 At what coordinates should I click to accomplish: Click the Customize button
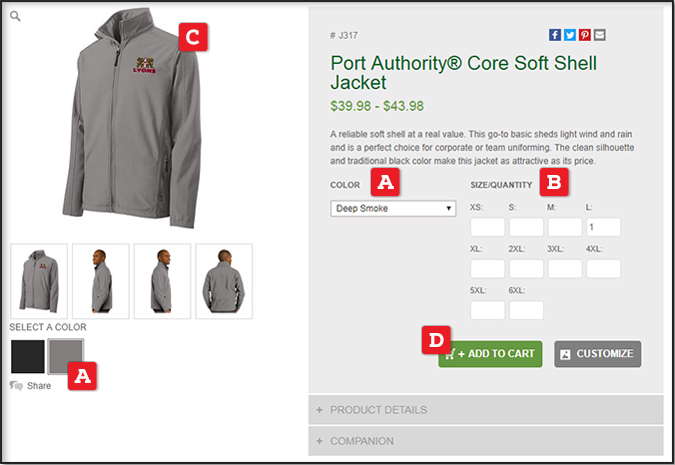click(x=598, y=354)
